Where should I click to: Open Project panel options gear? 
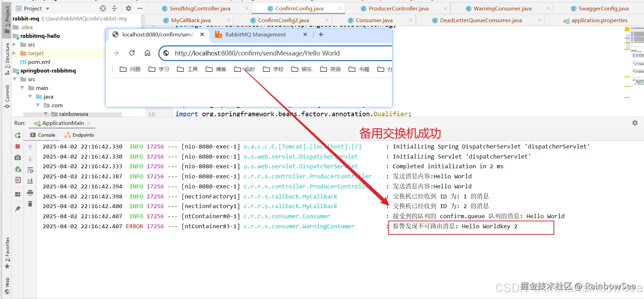point(129,8)
